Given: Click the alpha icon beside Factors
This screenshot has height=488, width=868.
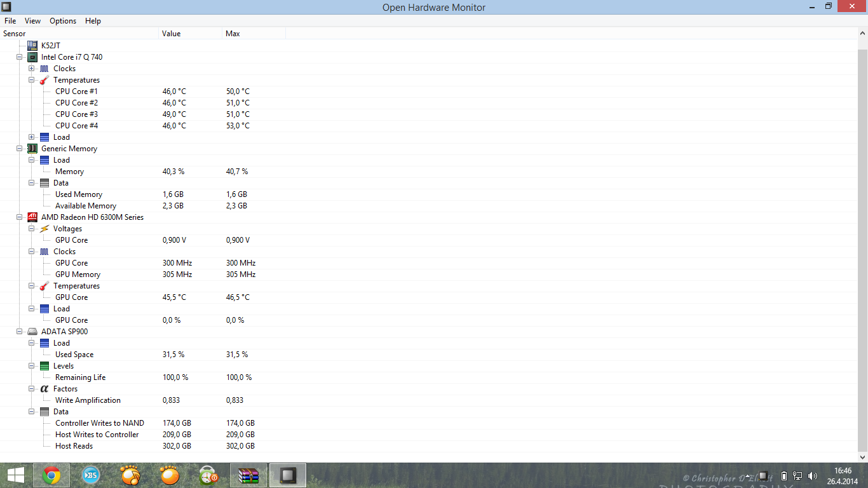Looking at the screenshot, I should point(44,389).
